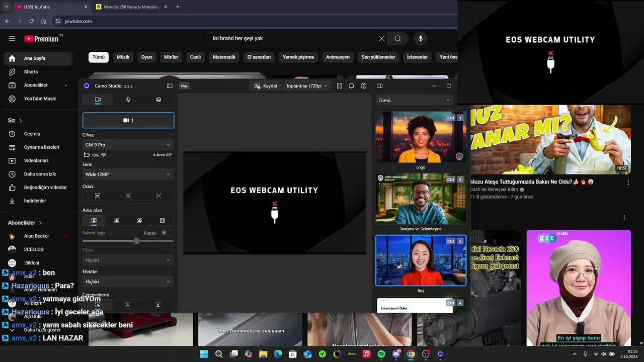Toggle Camo right overlays panel icon
This screenshot has width=644, height=362.
pyautogui.click(x=380, y=86)
